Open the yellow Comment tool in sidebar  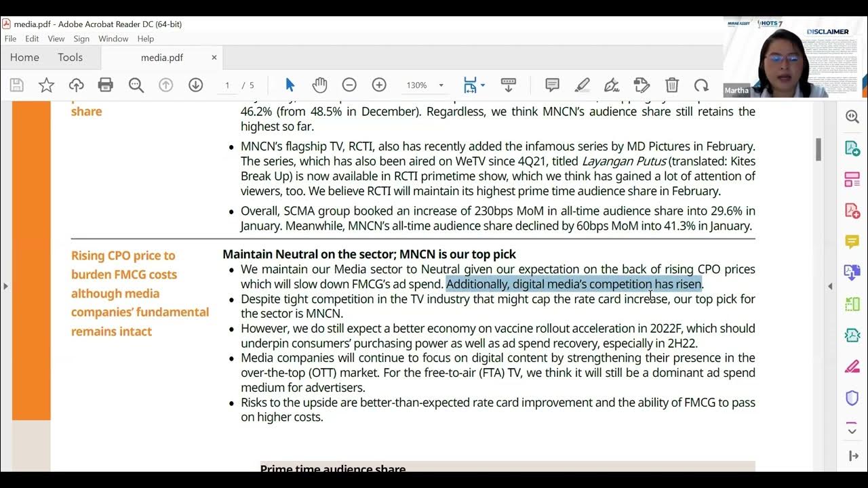point(852,242)
